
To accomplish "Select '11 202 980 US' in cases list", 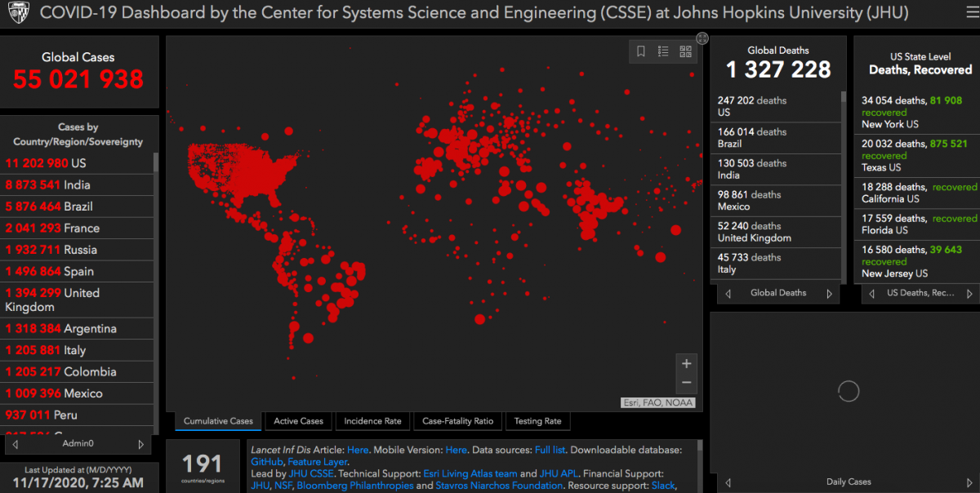I will [x=77, y=163].
